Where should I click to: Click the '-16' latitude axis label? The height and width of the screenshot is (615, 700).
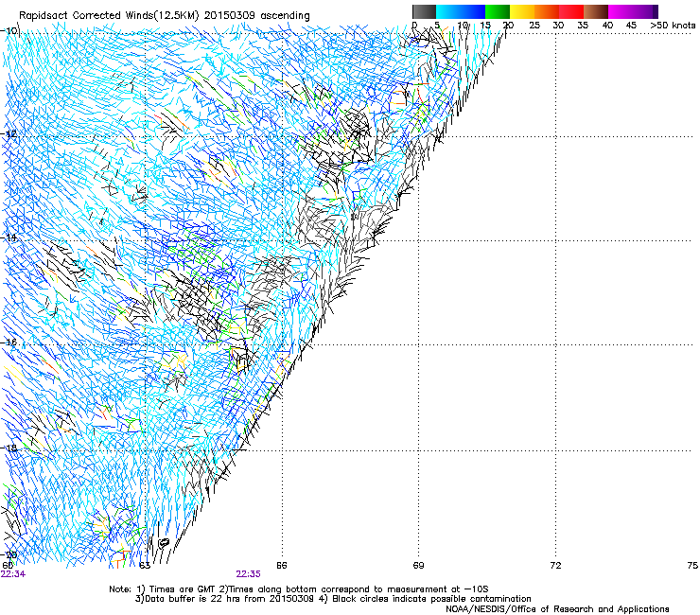click(x=9, y=343)
